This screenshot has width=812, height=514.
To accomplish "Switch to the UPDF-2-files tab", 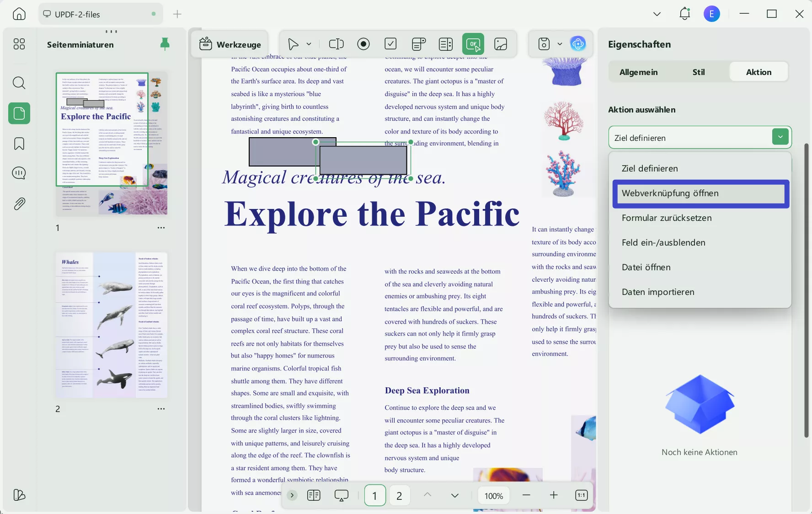I will point(101,14).
